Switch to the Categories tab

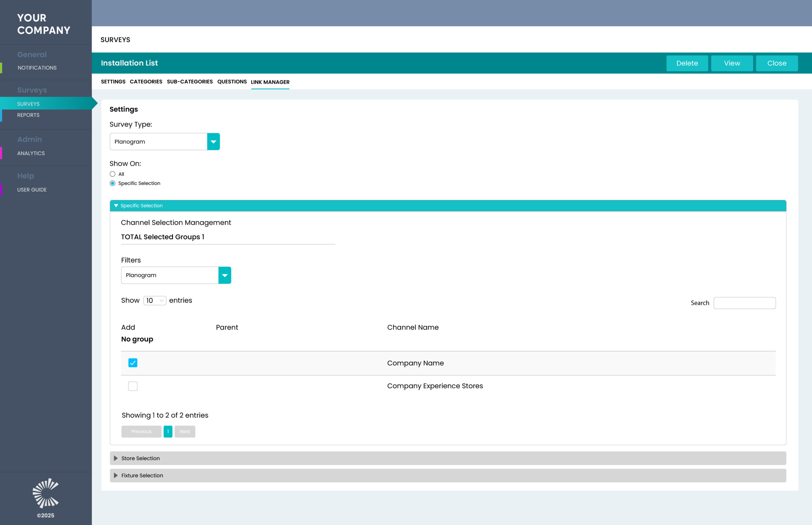point(146,82)
